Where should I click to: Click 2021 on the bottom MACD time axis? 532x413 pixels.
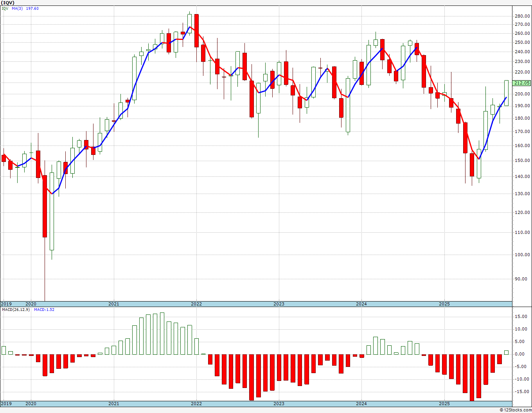pyautogui.click(x=113, y=404)
